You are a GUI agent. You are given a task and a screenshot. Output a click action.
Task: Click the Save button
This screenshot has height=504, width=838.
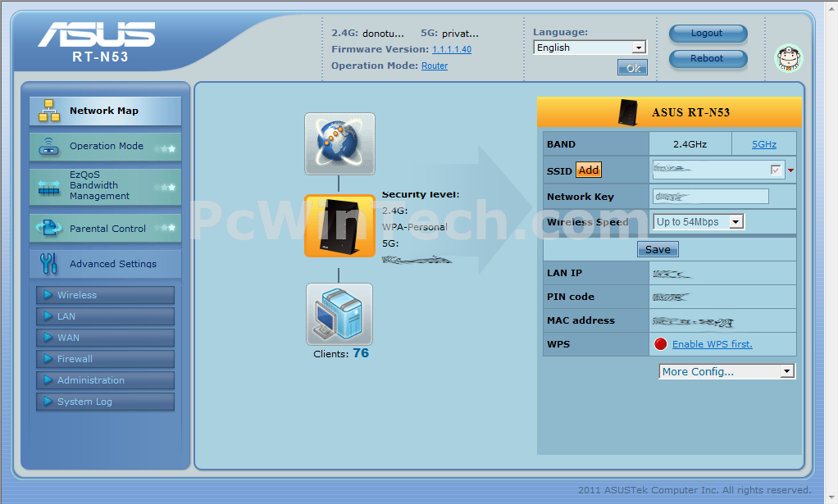pyautogui.click(x=658, y=249)
